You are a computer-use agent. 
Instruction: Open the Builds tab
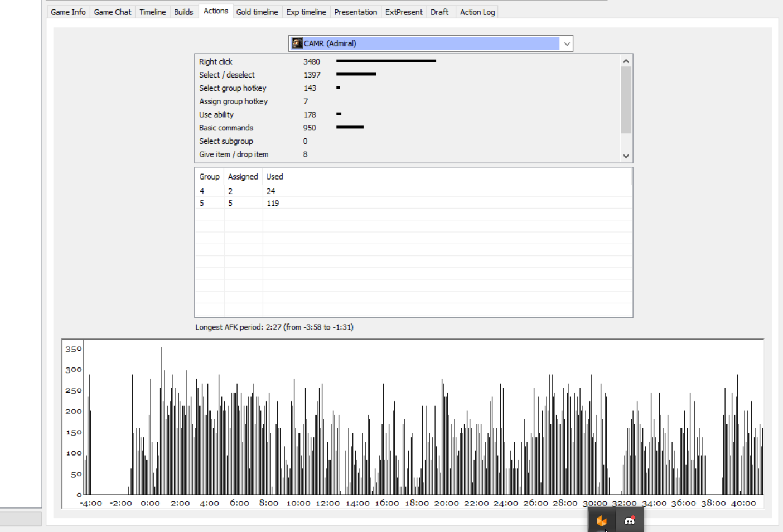183,12
